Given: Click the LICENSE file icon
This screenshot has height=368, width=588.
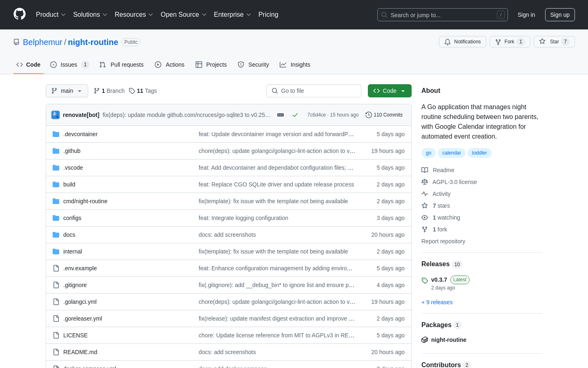Looking at the screenshot, I should click(56, 335).
